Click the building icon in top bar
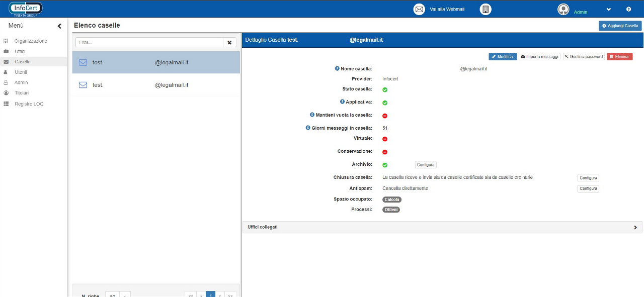Screen dimensions: 644x297 (485, 9)
